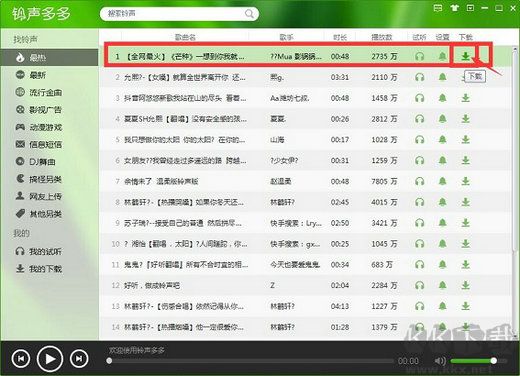Screen dimensions: 520x376
Task: Click bell icon for the 2110 万 row
Action: pos(442,77)
